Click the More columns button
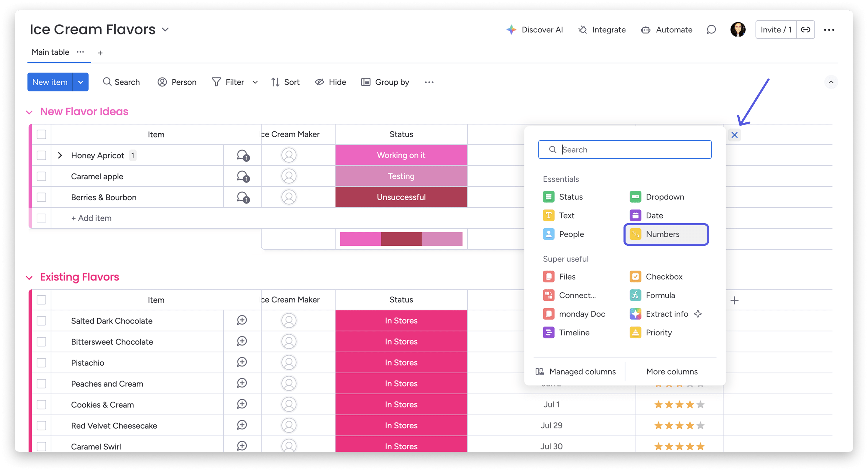868x471 pixels. tap(672, 371)
